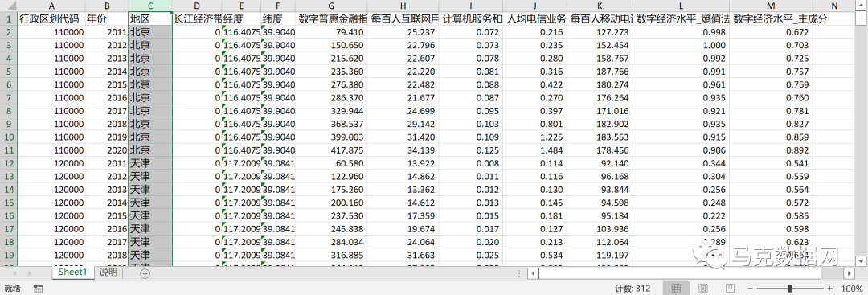Select column K header

[x=600, y=6]
